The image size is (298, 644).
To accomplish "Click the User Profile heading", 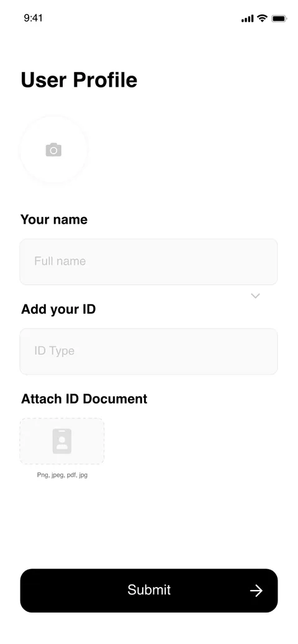I will coord(79,80).
